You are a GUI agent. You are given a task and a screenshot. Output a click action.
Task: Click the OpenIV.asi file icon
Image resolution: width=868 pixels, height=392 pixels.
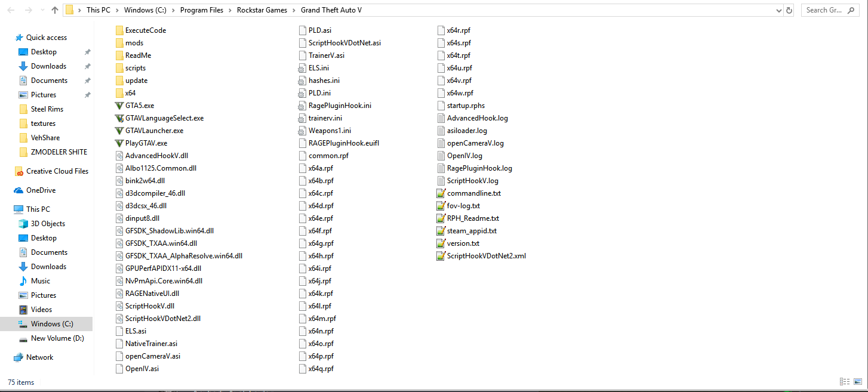tap(119, 369)
